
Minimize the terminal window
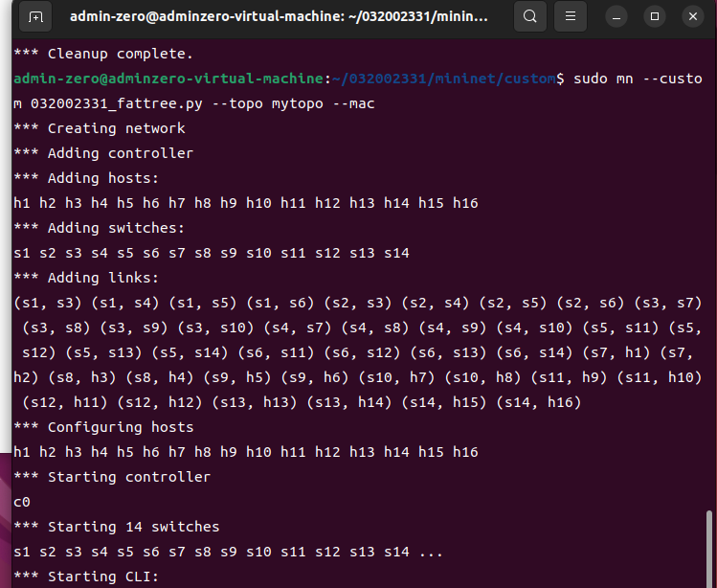click(616, 17)
